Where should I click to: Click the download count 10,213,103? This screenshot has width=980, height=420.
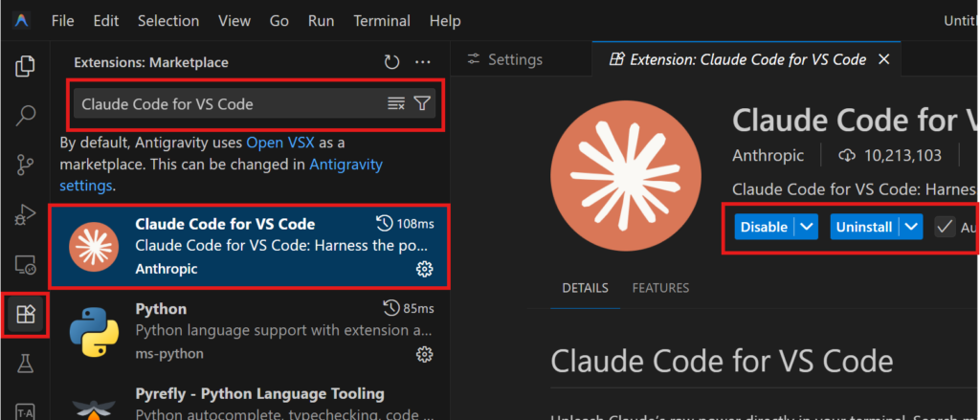893,156
